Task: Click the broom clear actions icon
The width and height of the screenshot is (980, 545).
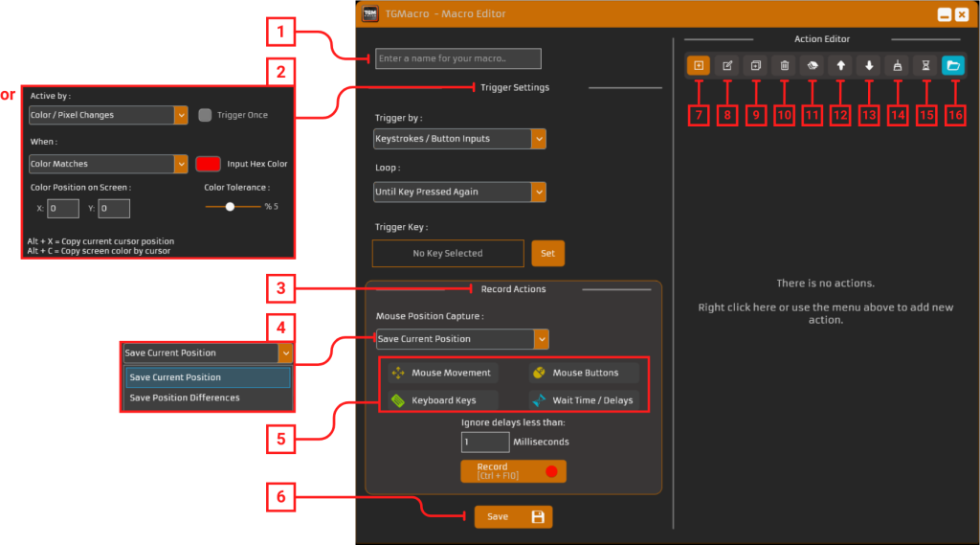Action: pyautogui.click(x=897, y=66)
